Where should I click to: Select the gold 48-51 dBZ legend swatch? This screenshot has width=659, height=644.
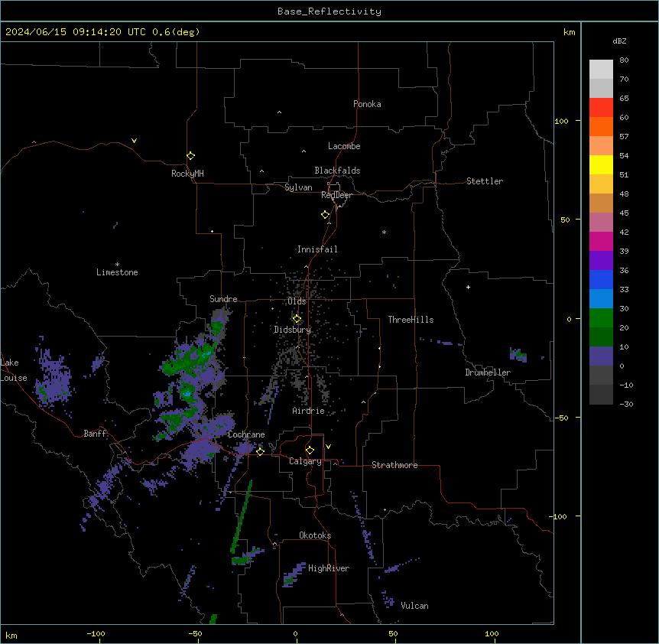tap(601, 184)
